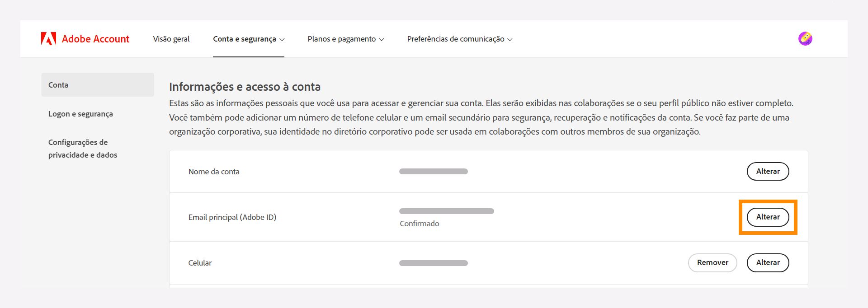Open Logon e segurança settings
This screenshot has height=308, width=868.
coord(80,114)
